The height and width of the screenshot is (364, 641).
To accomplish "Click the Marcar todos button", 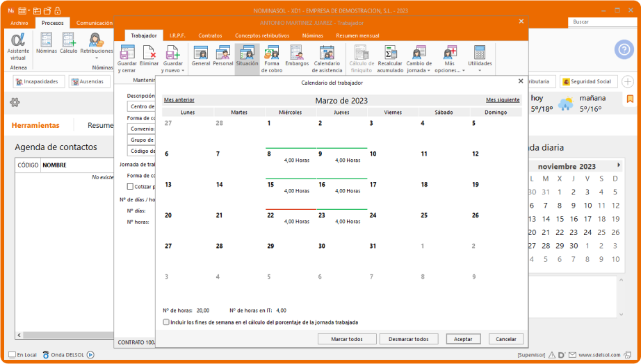I will click(347, 339).
